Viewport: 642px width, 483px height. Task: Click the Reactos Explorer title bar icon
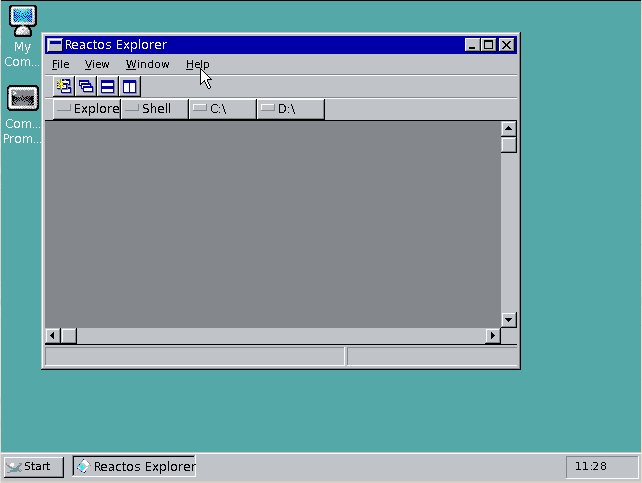[x=55, y=44]
